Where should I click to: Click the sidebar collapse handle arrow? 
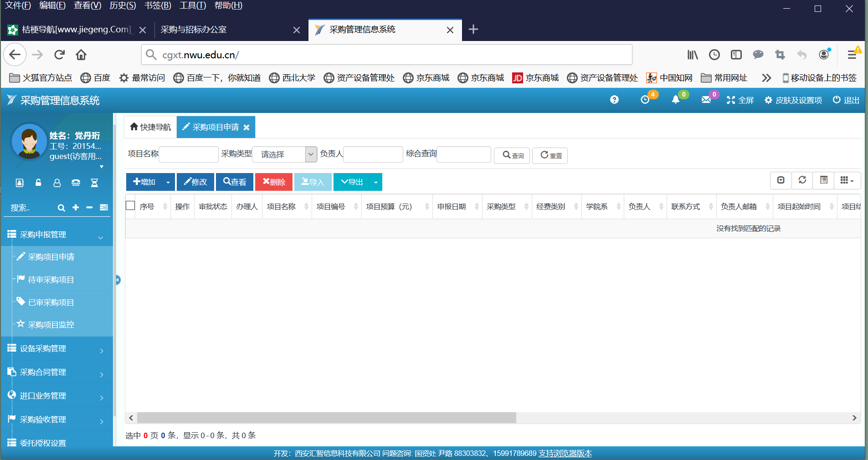click(118, 280)
